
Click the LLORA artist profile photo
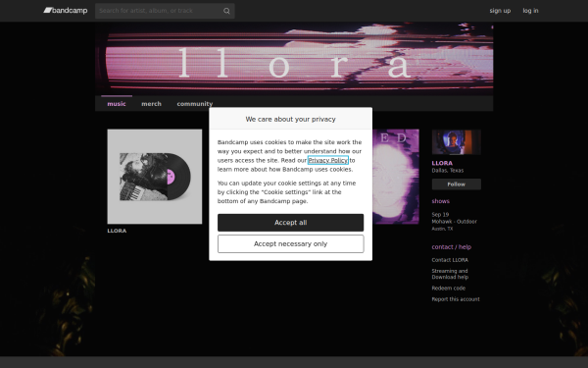(x=456, y=142)
